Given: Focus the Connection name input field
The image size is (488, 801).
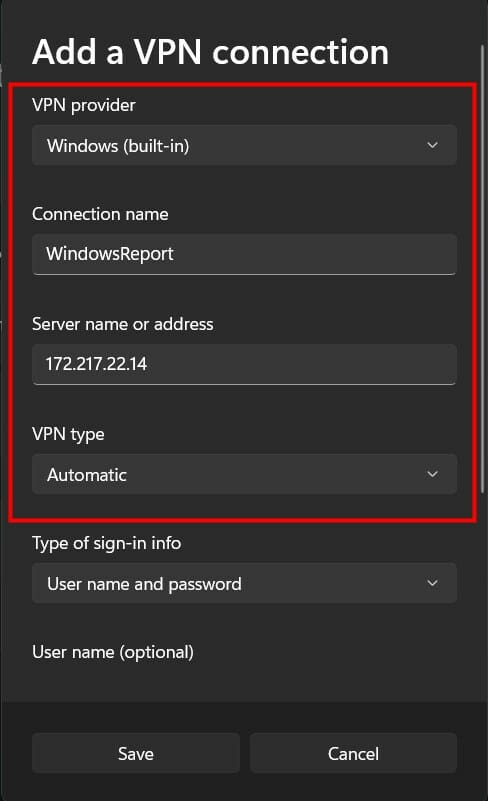Looking at the screenshot, I should (x=244, y=254).
